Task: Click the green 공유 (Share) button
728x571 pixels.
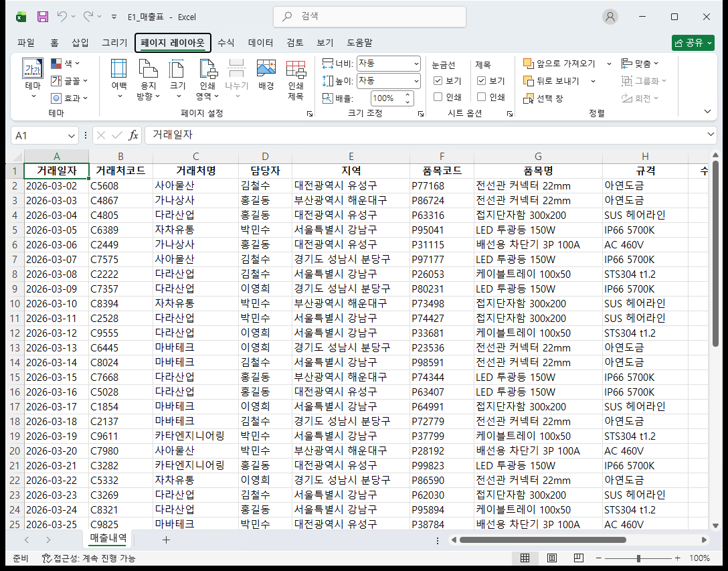Action: tap(693, 43)
